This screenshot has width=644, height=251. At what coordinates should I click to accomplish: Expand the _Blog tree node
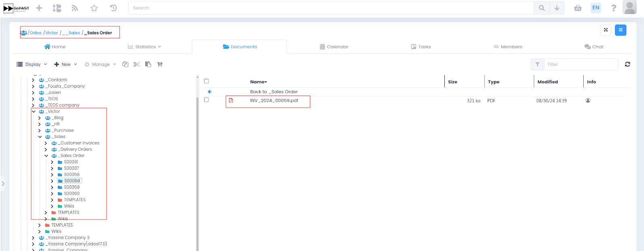tap(39, 118)
